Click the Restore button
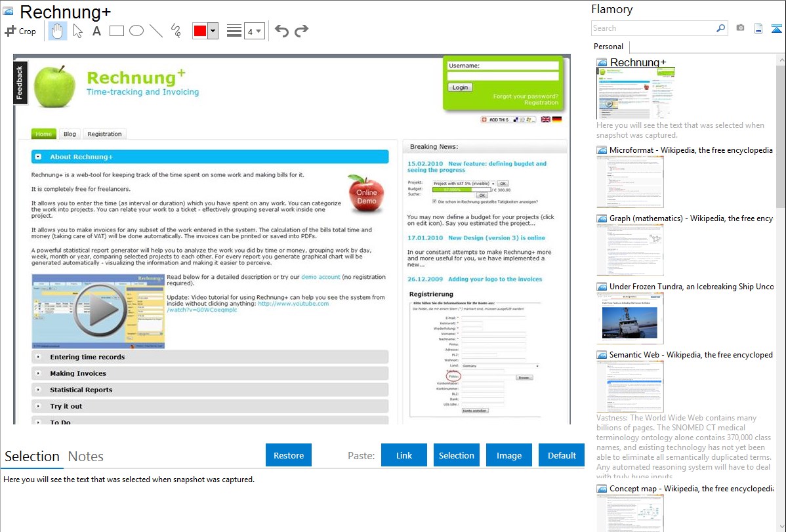Screen dimensions: 786x532 [289, 455]
